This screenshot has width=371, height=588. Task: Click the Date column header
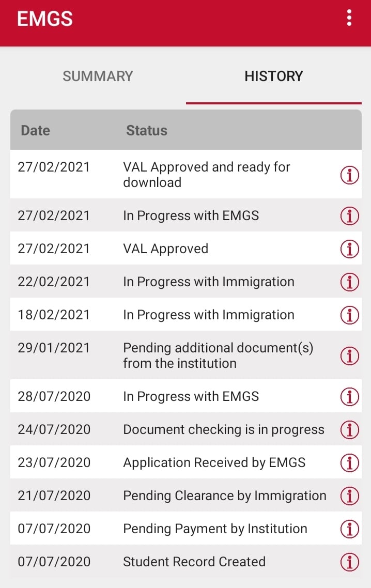[x=35, y=131]
